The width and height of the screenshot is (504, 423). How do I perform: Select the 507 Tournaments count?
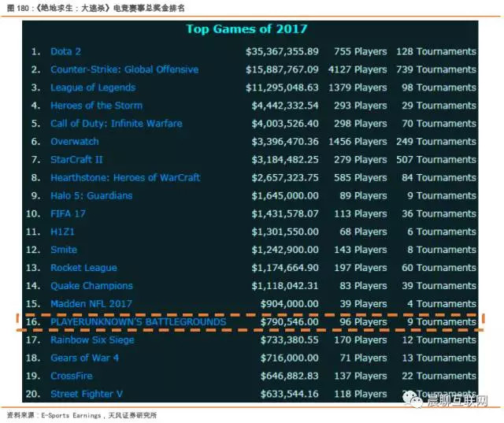436,159
